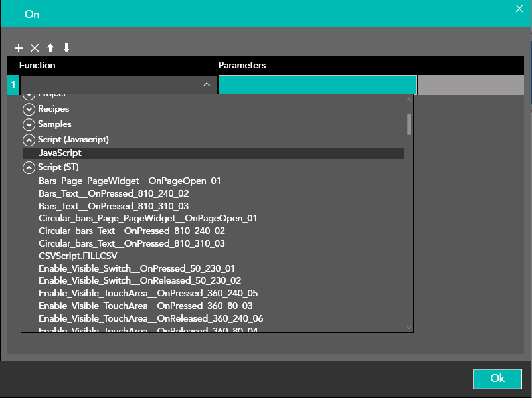Image resolution: width=532 pixels, height=398 pixels.
Task: Collapse the Function dropdown chevron
Action: click(207, 85)
